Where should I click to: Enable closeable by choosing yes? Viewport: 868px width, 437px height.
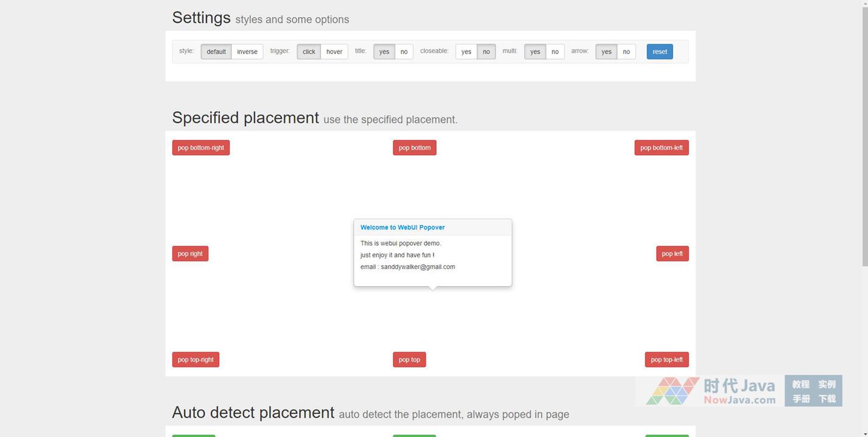click(x=466, y=52)
